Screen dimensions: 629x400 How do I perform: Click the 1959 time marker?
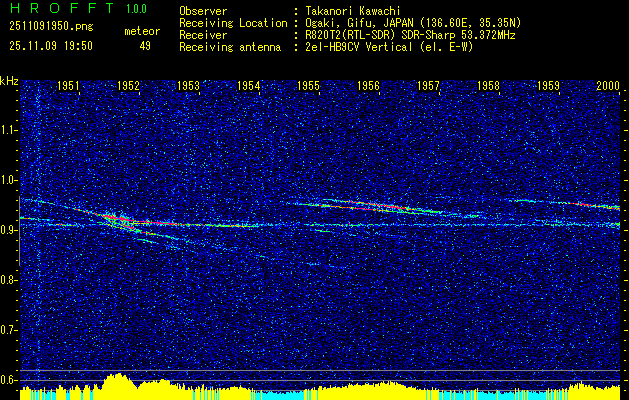(548, 85)
